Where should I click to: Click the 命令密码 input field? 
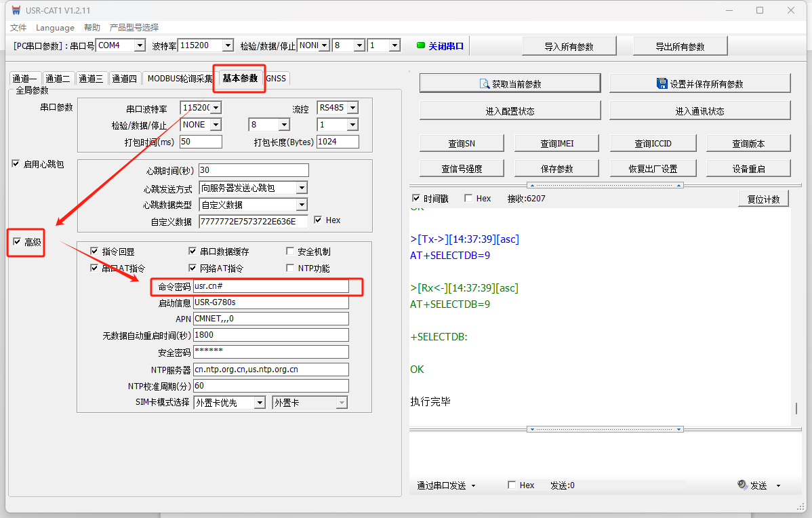(270, 287)
